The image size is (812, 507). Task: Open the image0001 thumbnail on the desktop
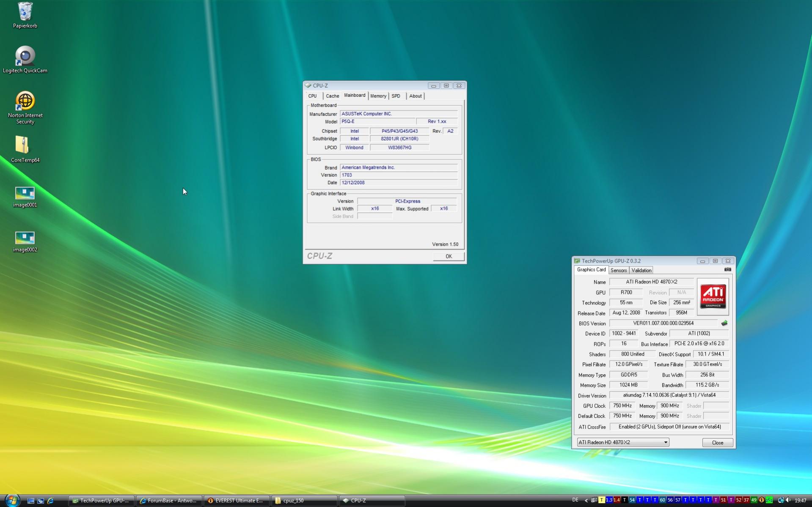pos(25,193)
